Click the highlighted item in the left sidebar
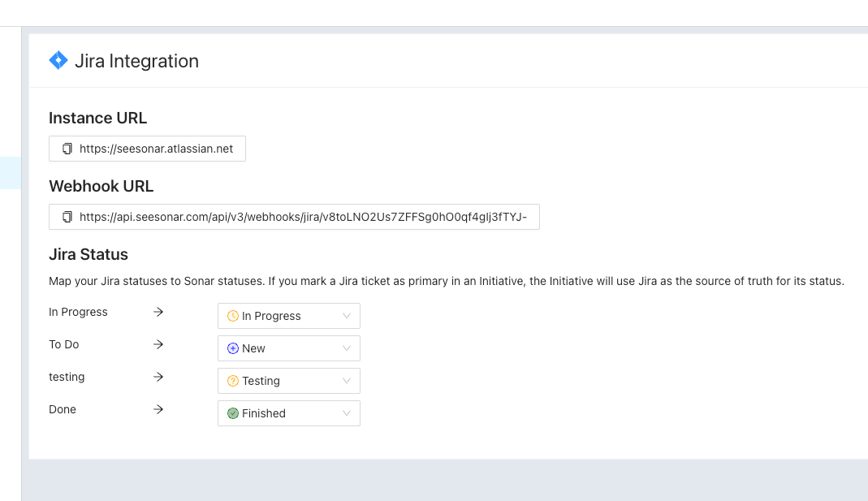Viewport: 868px width, 501px height. (10, 172)
